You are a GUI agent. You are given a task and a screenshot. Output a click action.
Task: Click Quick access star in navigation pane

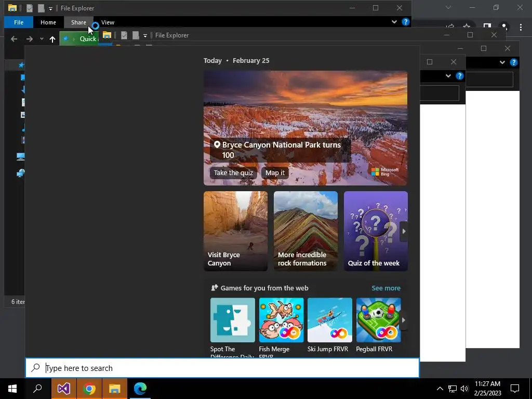[x=21, y=64]
